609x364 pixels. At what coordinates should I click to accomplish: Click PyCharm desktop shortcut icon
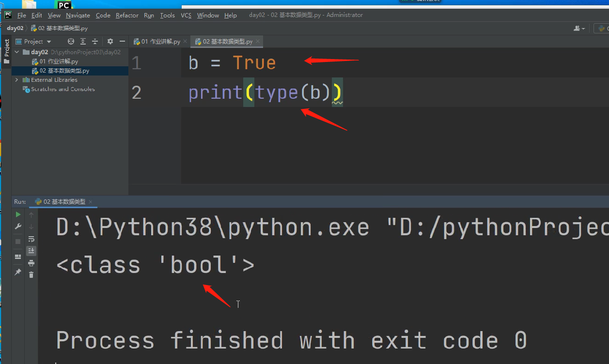[x=64, y=5]
